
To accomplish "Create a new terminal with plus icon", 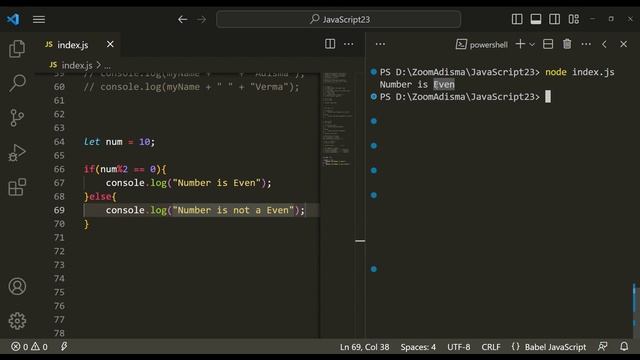I will tap(520, 44).
